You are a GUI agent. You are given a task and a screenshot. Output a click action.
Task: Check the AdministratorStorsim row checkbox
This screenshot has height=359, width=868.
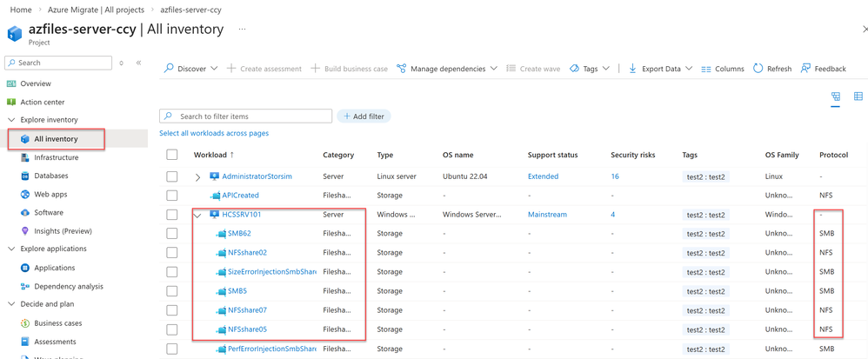click(x=172, y=176)
